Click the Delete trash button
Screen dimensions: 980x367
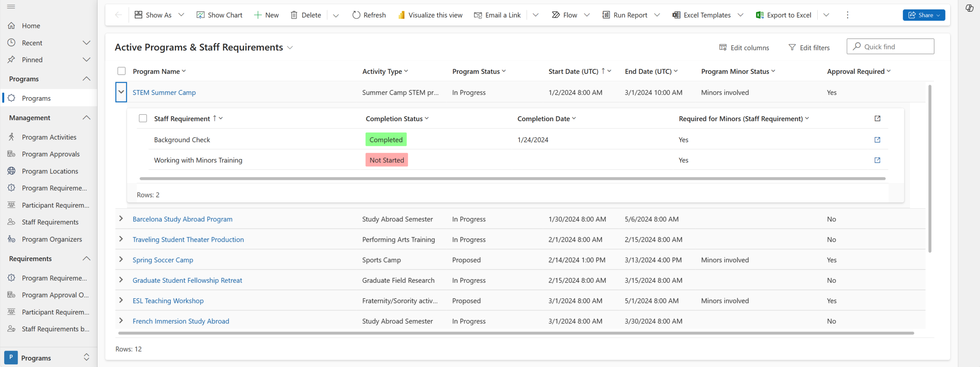(x=306, y=15)
